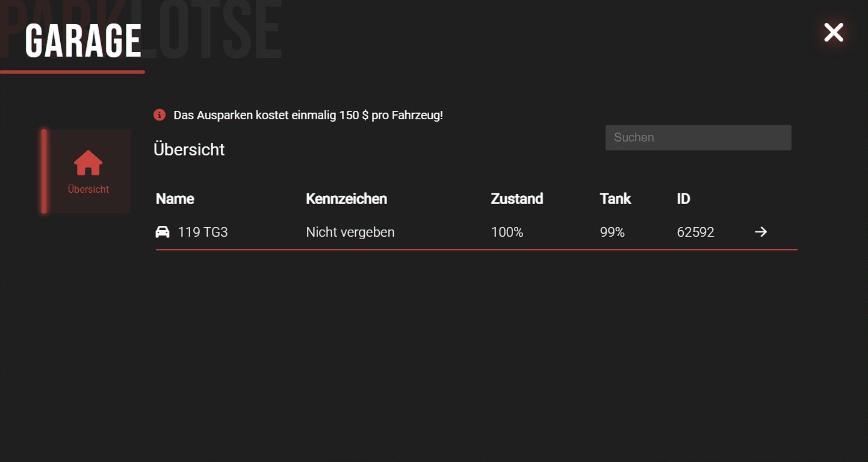Click the GARAGE title heading
The height and width of the screenshot is (462, 868).
[x=83, y=41]
